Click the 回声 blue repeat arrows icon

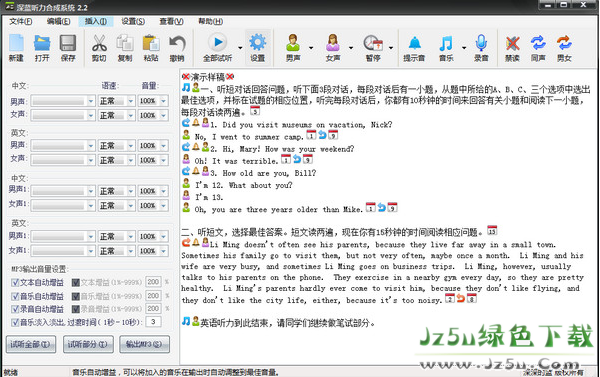click(538, 48)
